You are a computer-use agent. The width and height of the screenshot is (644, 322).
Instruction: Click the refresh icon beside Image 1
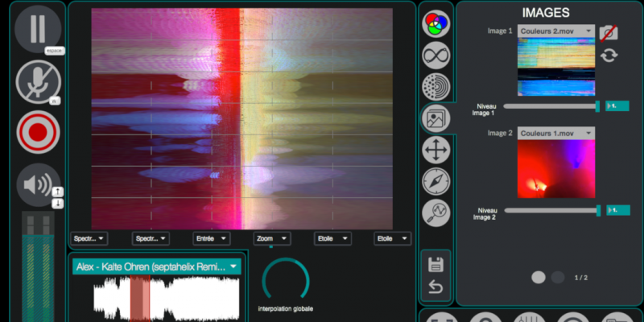click(x=609, y=55)
